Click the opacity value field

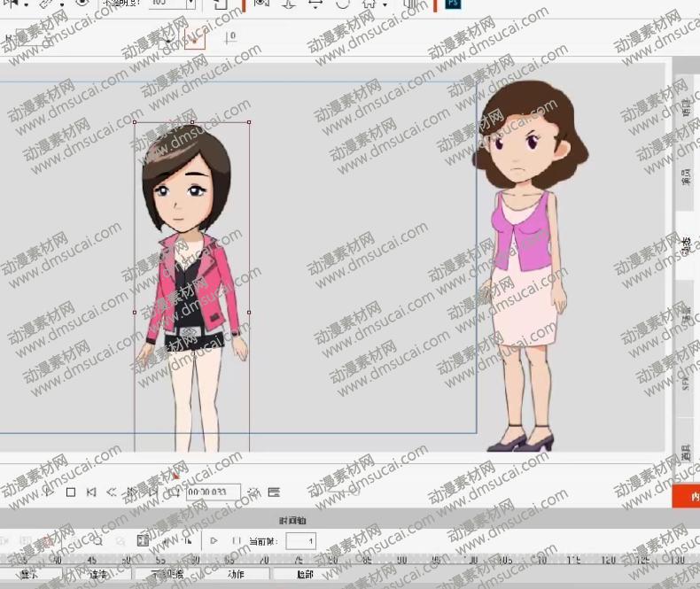[x=167, y=4]
